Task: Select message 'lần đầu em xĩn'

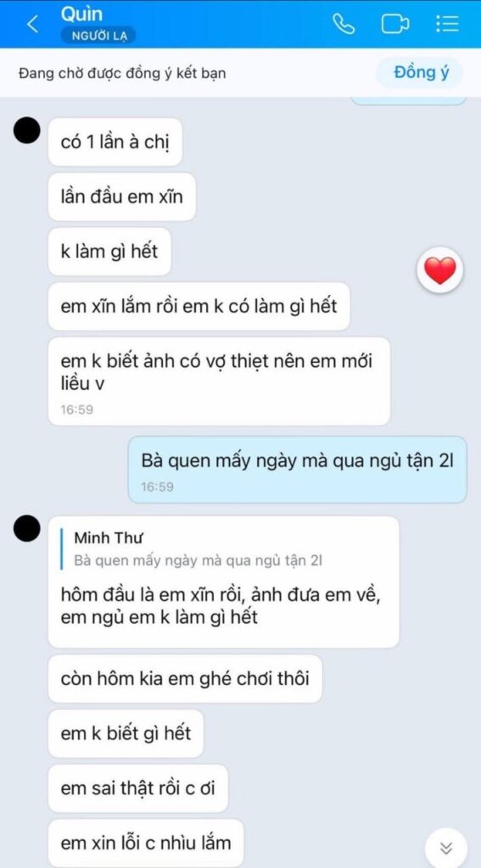Action: coord(121,197)
